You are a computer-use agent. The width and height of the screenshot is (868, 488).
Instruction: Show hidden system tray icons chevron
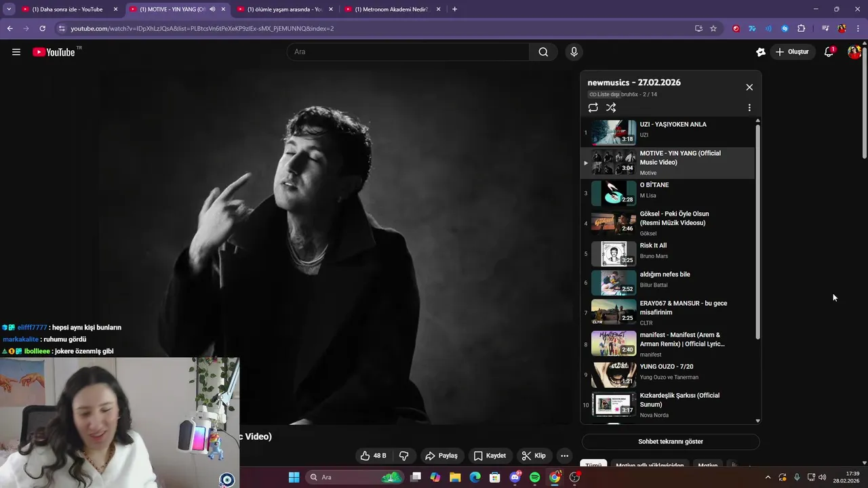click(x=768, y=477)
